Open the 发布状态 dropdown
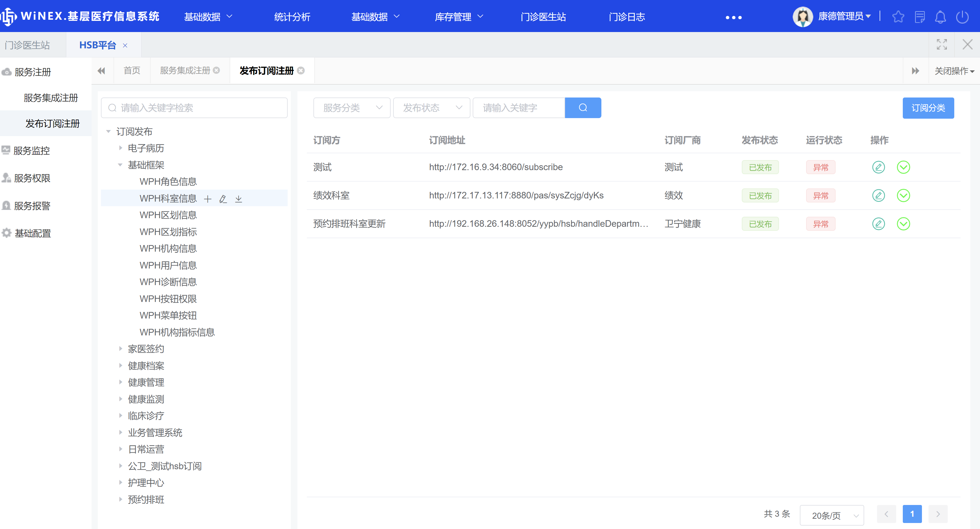The height and width of the screenshot is (529, 980). pos(432,108)
